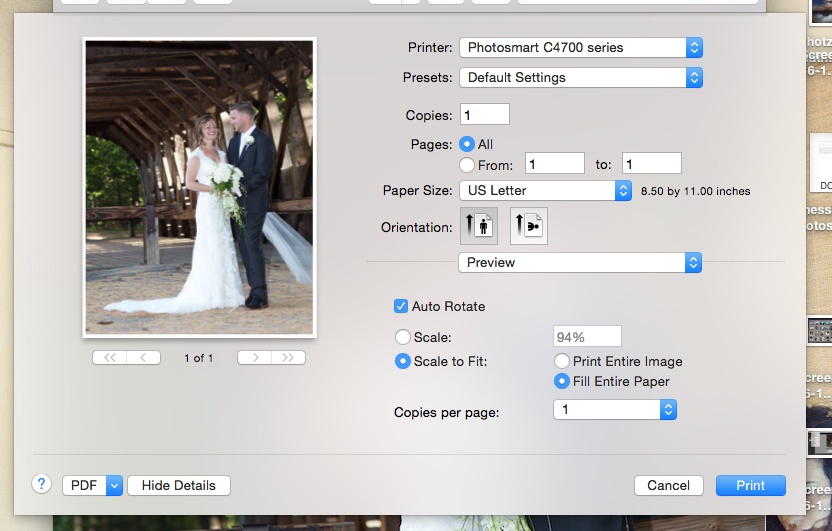Jump to last preview page
Viewport: 832px width, 531px height.
point(289,357)
